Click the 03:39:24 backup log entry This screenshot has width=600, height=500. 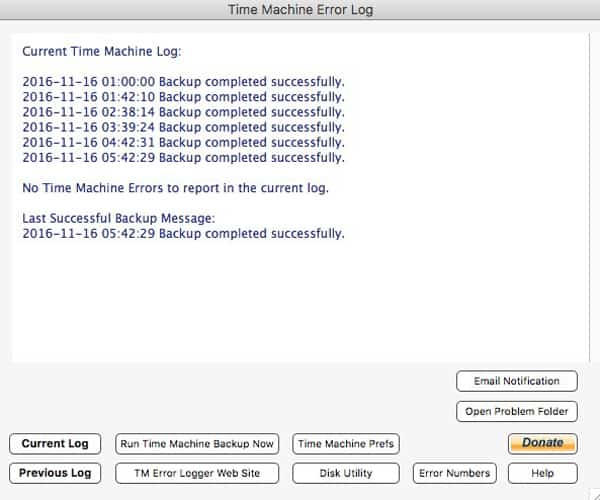pyautogui.click(x=183, y=127)
